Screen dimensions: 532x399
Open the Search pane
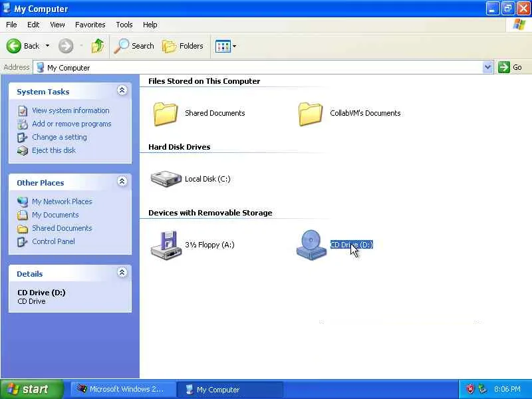tap(134, 46)
